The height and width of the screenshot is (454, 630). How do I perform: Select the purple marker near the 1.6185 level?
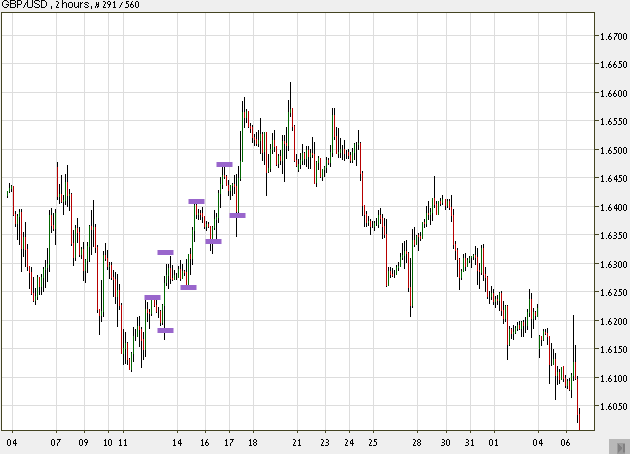point(166,331)
